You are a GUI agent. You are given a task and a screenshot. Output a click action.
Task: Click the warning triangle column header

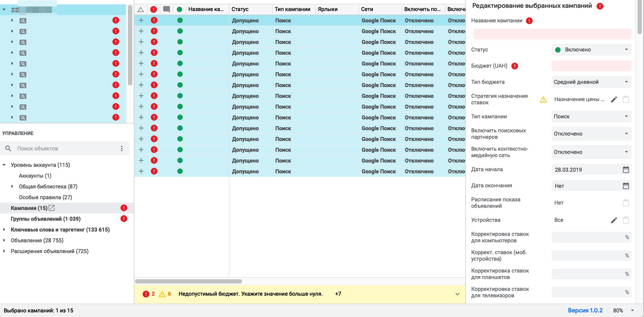pyautogui.click(x=140, y=10)
